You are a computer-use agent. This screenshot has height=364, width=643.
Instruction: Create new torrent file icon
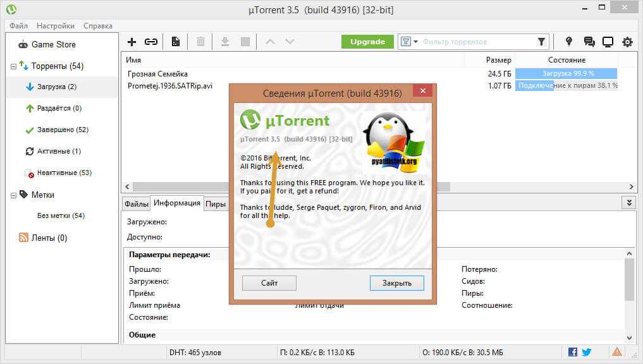pos(176,42)
